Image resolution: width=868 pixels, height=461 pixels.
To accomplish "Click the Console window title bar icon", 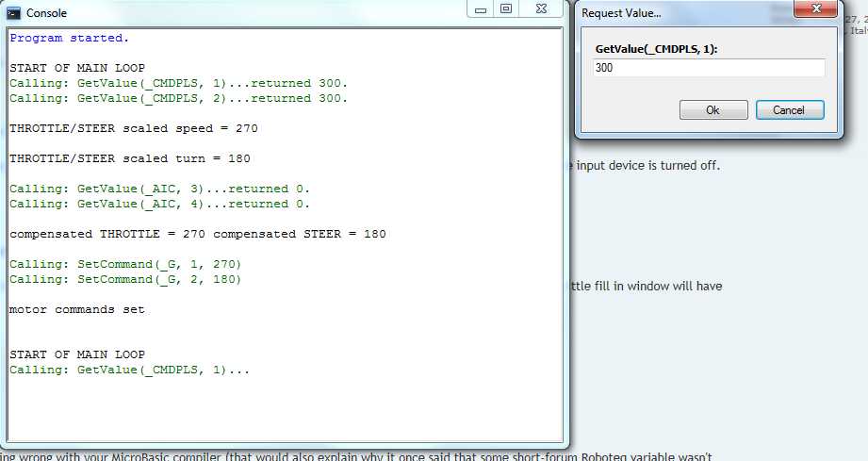I will point(14,13).
